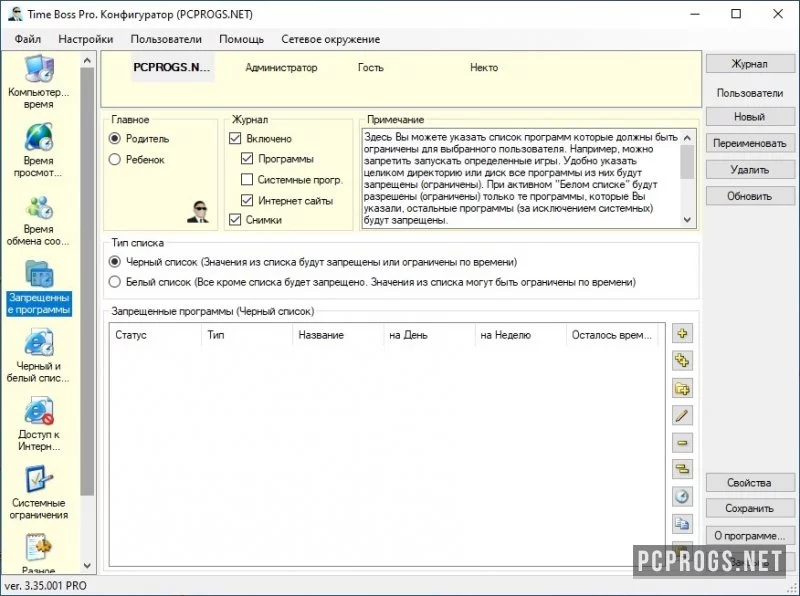800x596 pixels.
Task: Click the на Неделю column header
Action: pos(521,335)
